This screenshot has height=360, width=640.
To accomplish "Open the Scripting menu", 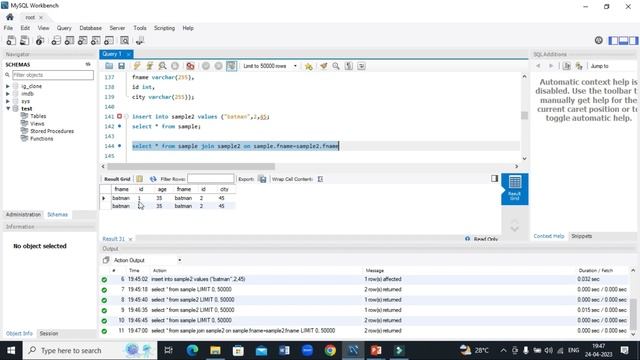I will (164, 28).
